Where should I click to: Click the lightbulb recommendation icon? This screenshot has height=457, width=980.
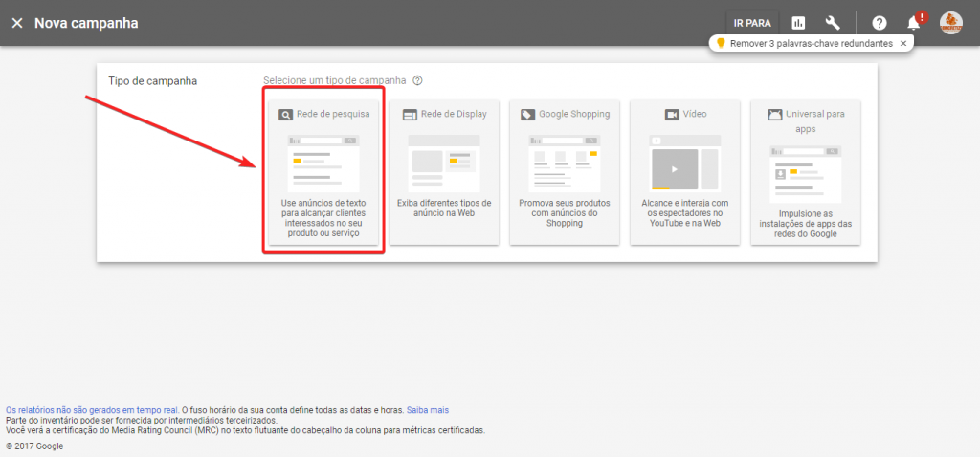(x=721, y=43)
